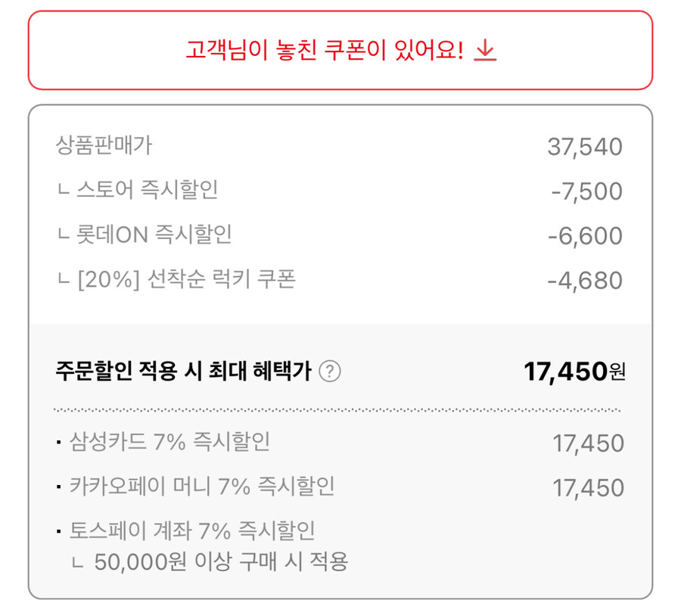Select the 카카오페이 머니 7% 즉시할인 option
This screenshot has width=681, height=616.
click(201, 487)
